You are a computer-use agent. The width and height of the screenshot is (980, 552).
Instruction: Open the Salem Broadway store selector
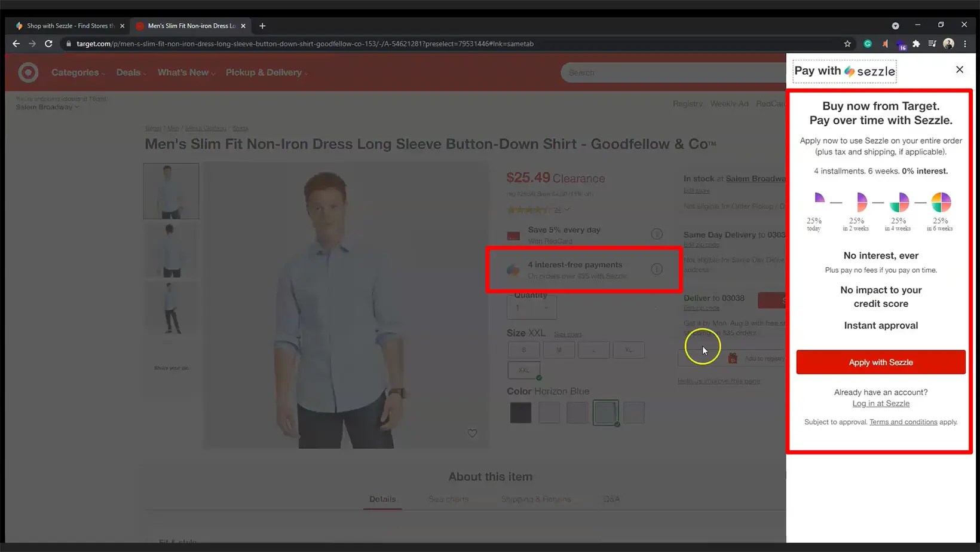47,107
